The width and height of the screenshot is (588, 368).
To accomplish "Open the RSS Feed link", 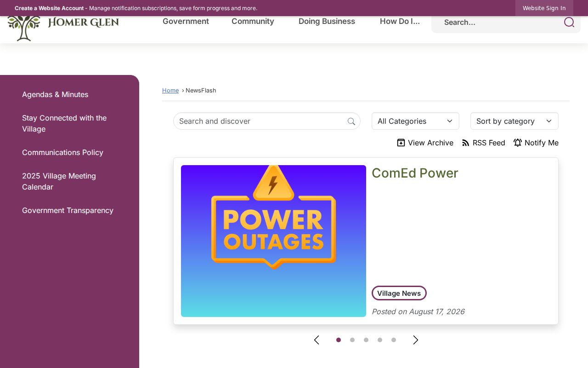I will click(483, 143).
